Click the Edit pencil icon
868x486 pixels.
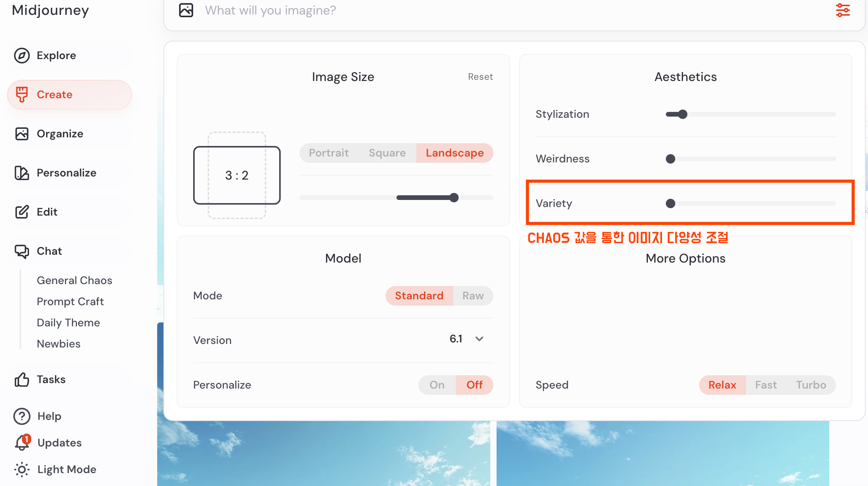coord(22,212)
